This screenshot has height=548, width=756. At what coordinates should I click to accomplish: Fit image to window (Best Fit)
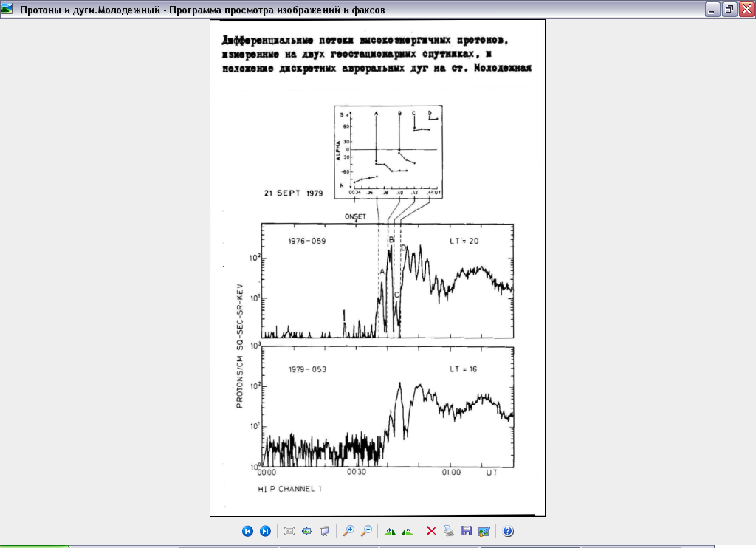point(289,531)
